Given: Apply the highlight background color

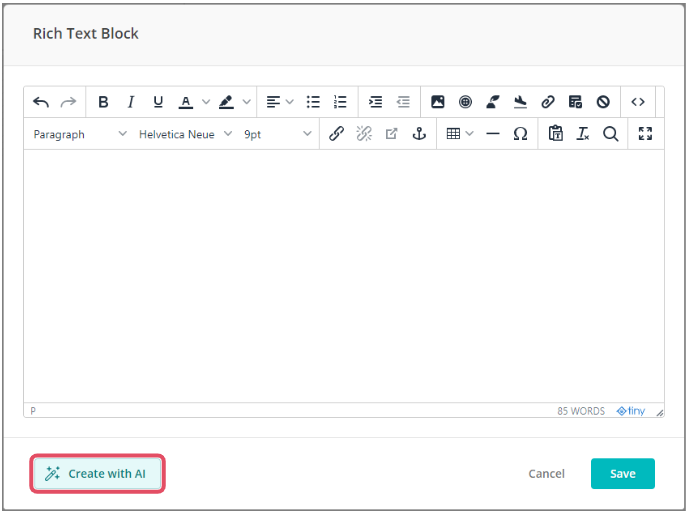Looking at the screenshot, I should pos(226,102).
